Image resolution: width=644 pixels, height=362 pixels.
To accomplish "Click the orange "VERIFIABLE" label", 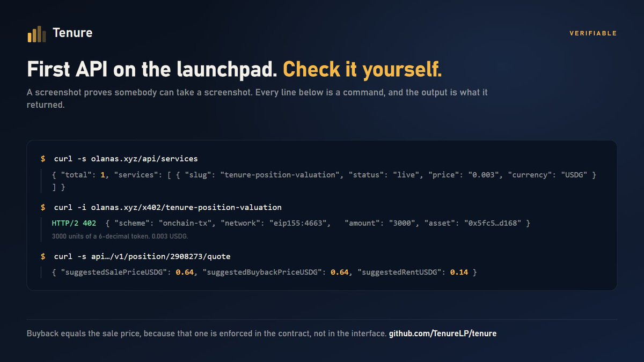I will coord(593,33).
